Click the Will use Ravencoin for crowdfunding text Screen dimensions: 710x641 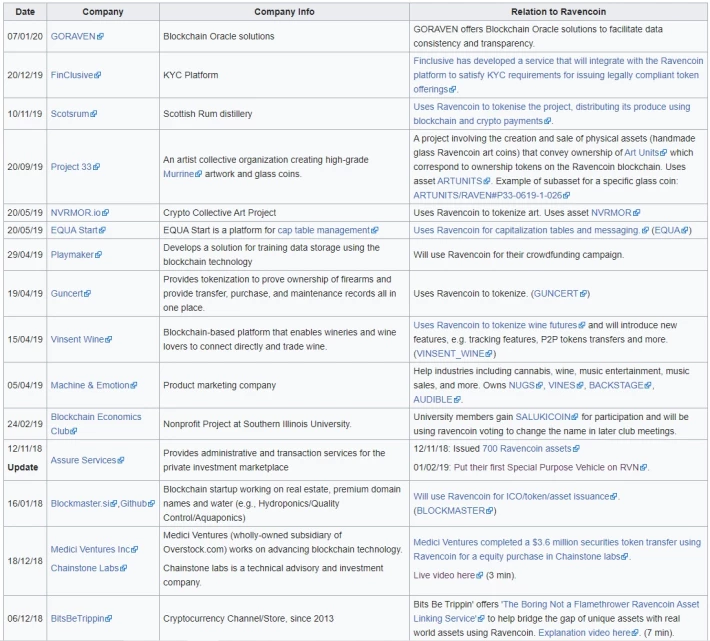pos(518,254)
